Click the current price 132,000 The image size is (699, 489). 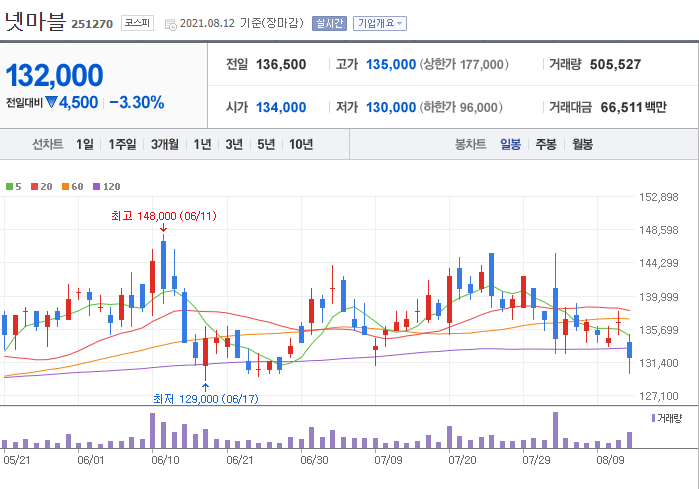(x=54, y=75)
